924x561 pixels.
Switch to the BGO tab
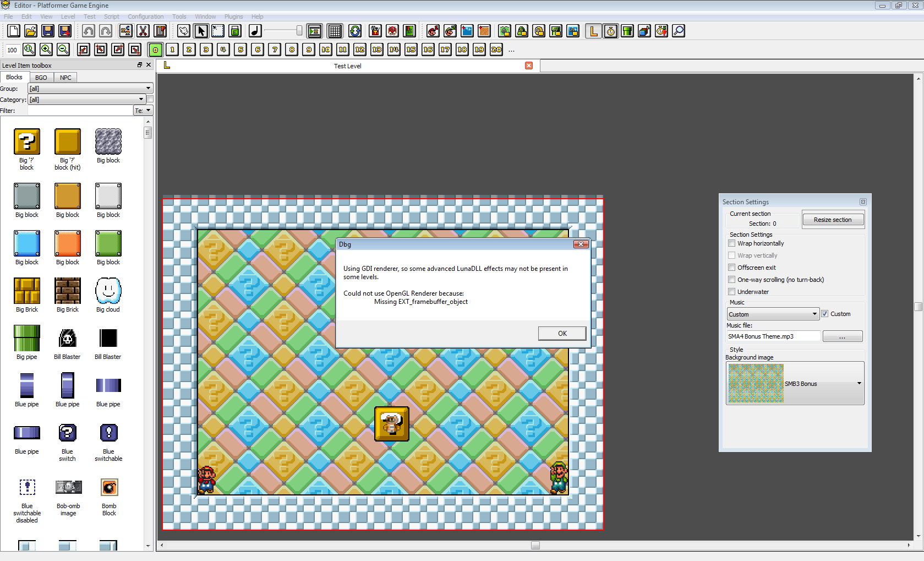[41, 78]
